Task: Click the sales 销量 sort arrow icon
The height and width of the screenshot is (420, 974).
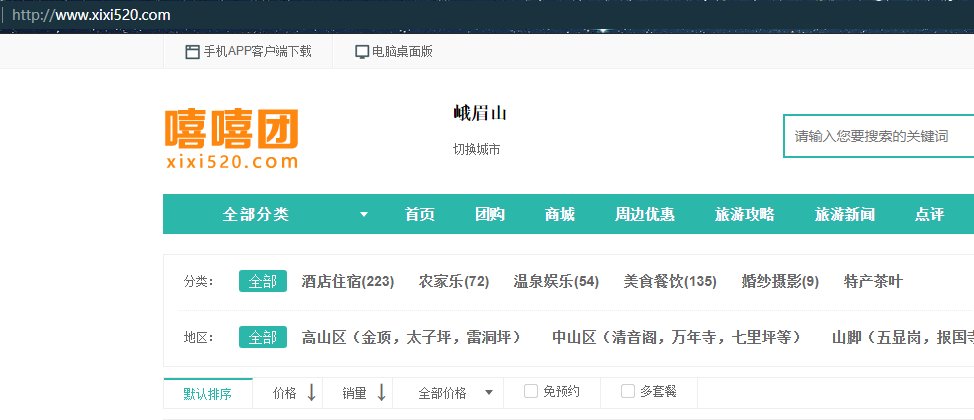Action: coord(381,393)
